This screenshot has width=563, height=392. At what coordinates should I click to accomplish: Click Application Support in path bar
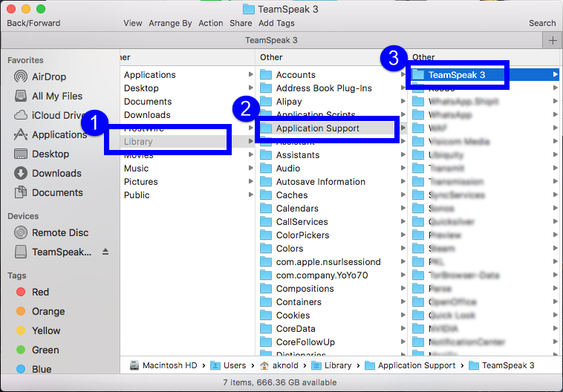pyautogui.click(x=410, y=365)
